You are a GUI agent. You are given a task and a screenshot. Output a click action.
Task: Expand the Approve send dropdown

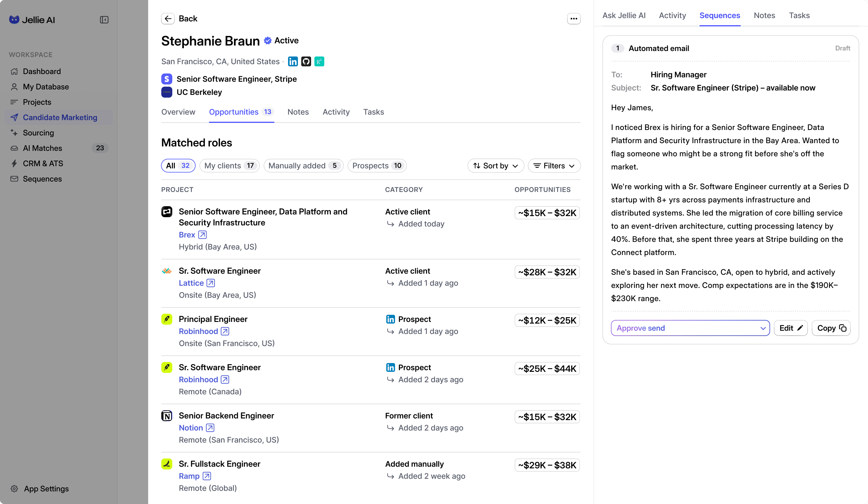point(762,328)
